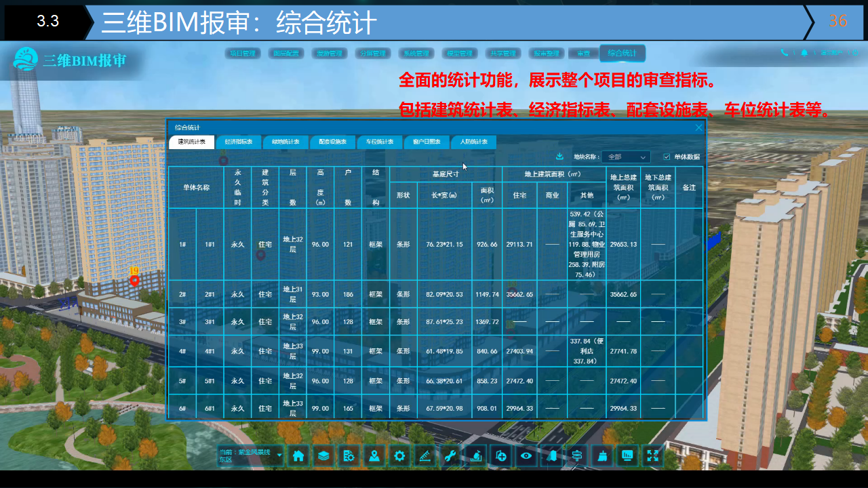Viewport: 868px width, 488px height.
Task: Click the 综合统计 menu button
Action: 622,53
